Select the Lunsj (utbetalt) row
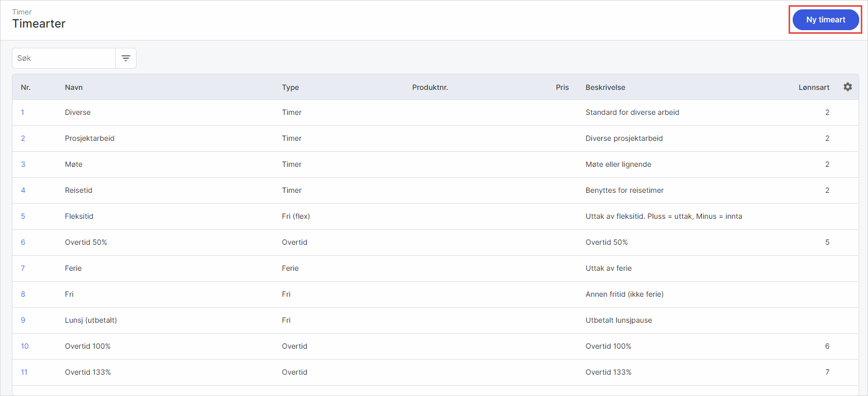Viewport: 868px width, 396px height. (91, 320)
